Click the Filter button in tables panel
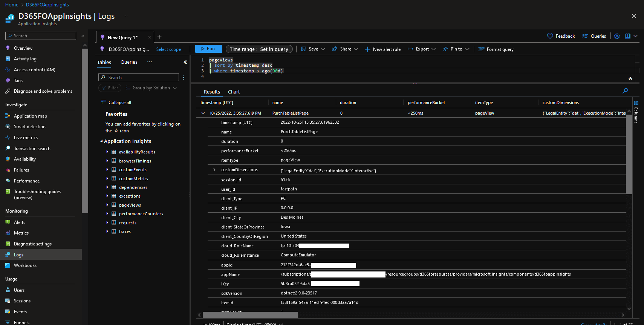 pyautogui.click(x=110, y=88)
